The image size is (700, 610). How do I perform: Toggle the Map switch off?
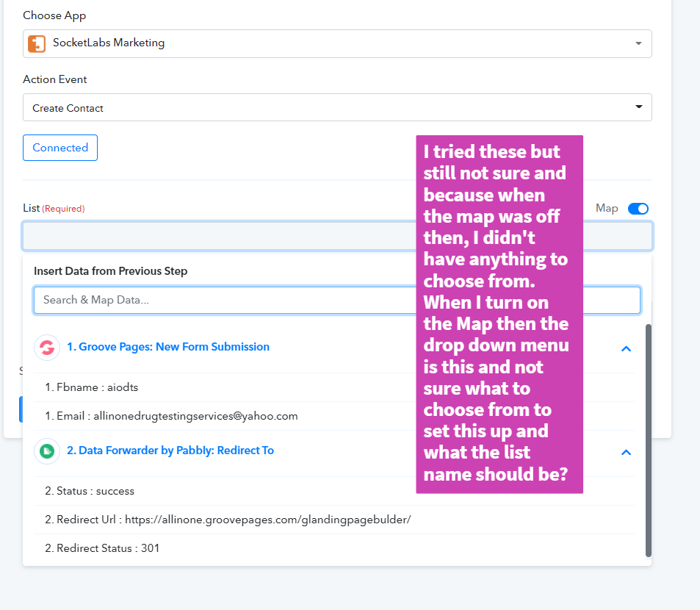pyautogui.click(x=638, y=209)
